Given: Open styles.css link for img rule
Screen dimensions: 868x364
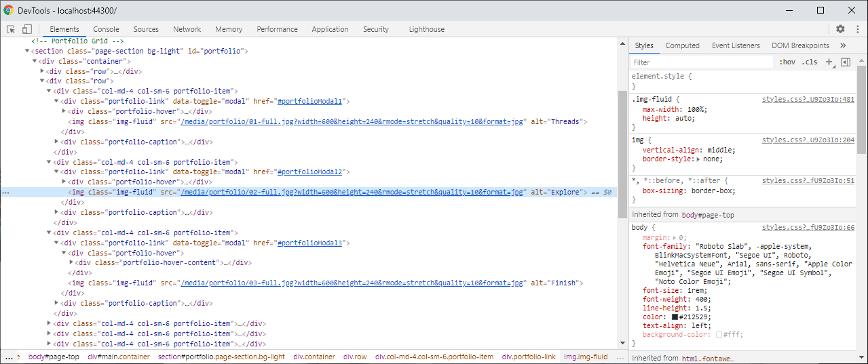Looking at the screenshot, I should 808,140.
